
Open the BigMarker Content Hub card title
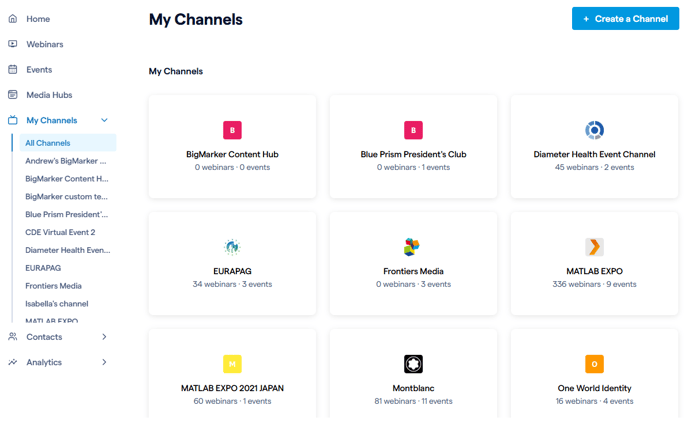point(232,154)
